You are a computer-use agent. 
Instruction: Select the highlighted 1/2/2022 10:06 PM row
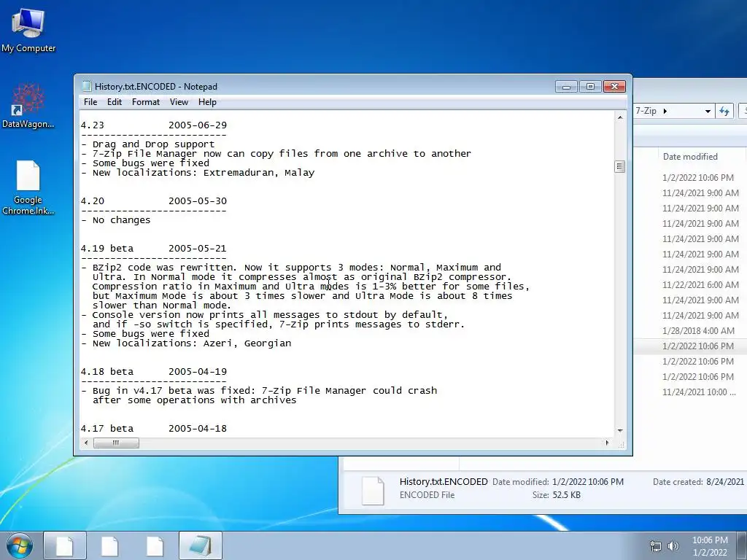coord(690,346)
